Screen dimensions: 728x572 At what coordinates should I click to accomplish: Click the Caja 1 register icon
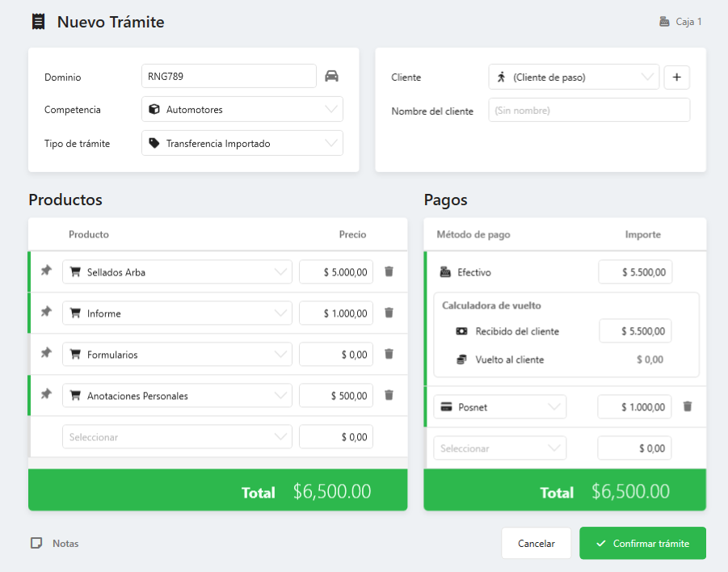[664, 22]
